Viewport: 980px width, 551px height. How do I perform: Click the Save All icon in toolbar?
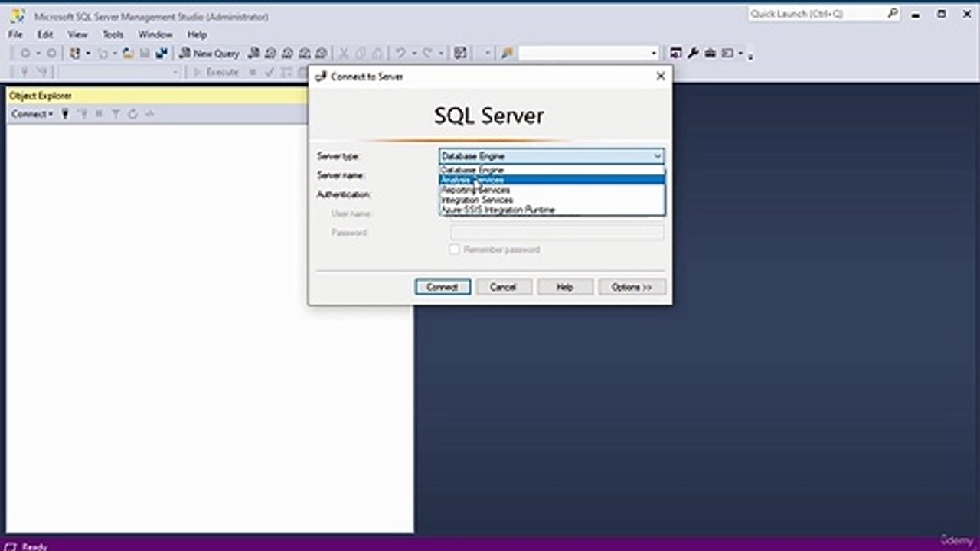coord(162,54)
